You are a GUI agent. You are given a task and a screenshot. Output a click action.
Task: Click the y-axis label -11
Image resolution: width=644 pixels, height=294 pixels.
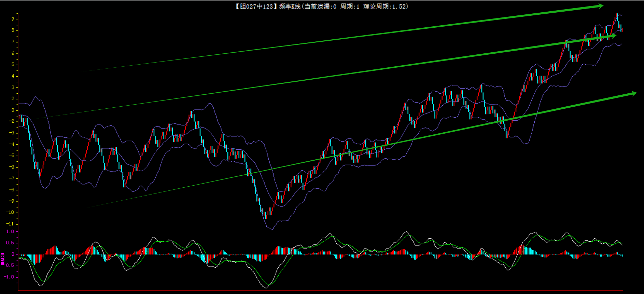point(10,224)
